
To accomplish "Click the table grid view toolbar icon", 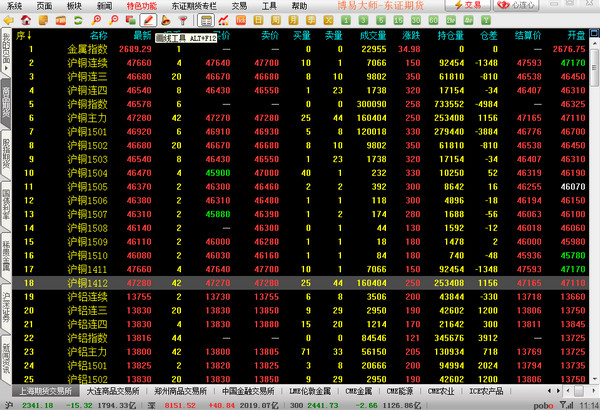I will click(x=206, y=19).
